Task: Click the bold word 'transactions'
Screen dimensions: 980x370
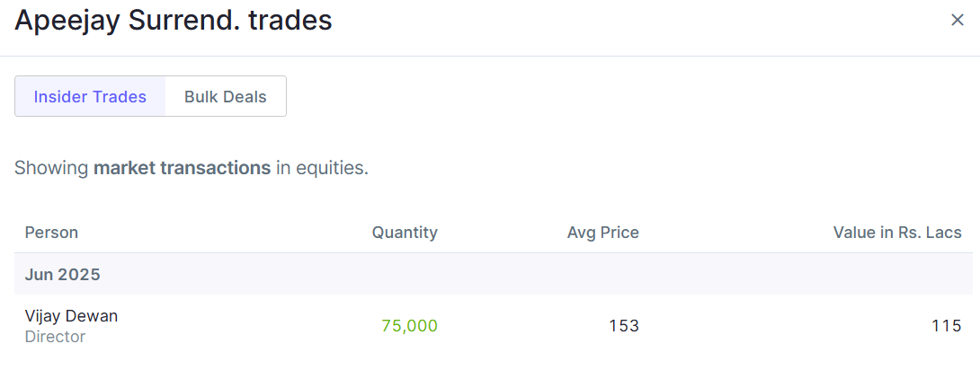Action: tap(215, 168)
